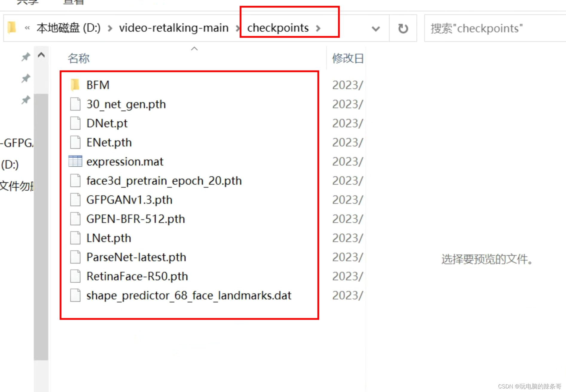
Task: Expand the address bar history dropdown
Action: 376,29
